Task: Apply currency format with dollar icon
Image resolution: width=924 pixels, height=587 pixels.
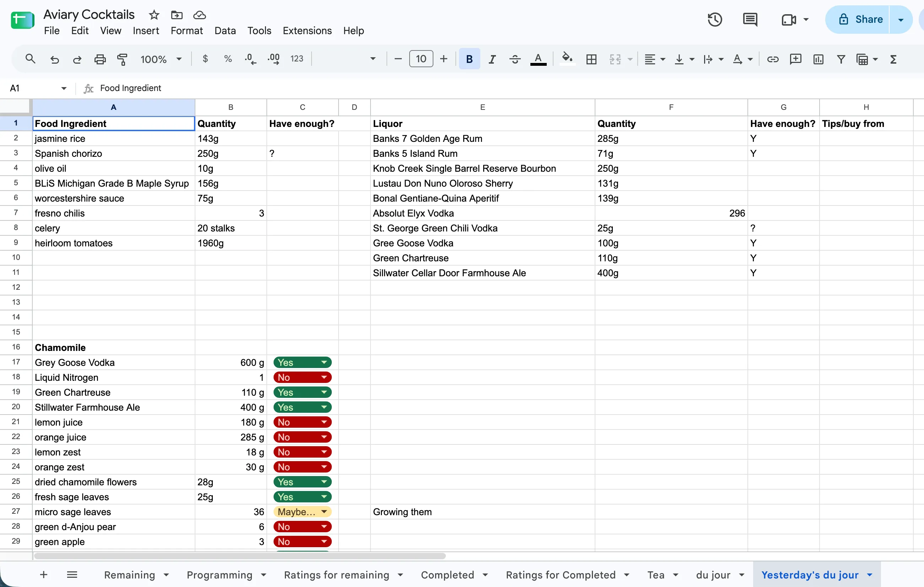Action: (205, 59)
